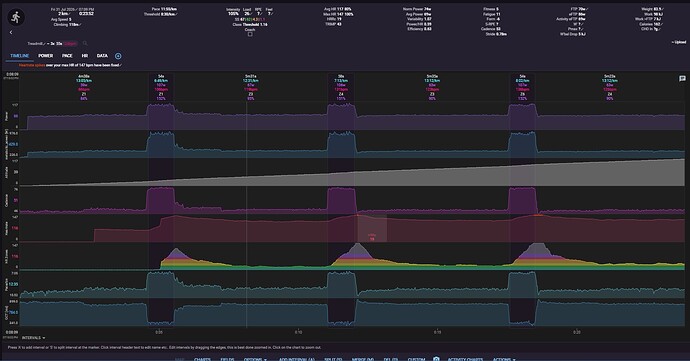The image size is (690, 361).
Task: Open the DATA tab
Action: [102, 56]
